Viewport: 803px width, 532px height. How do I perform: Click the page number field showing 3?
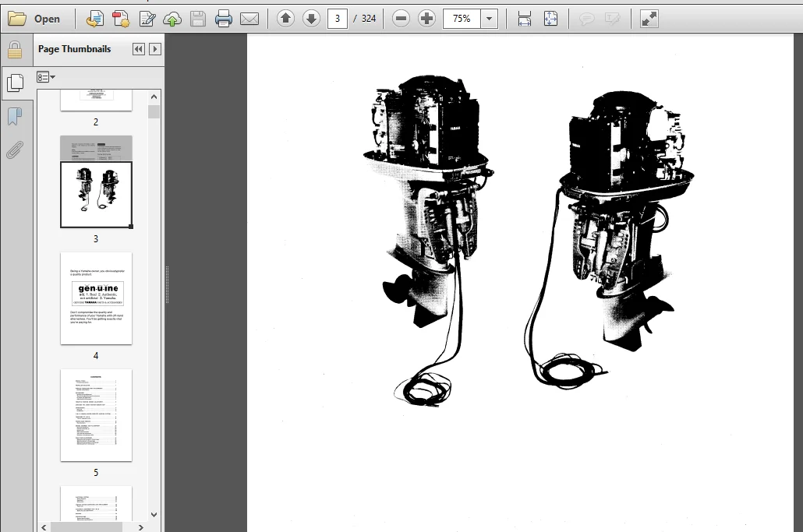[x=337, y=19]
